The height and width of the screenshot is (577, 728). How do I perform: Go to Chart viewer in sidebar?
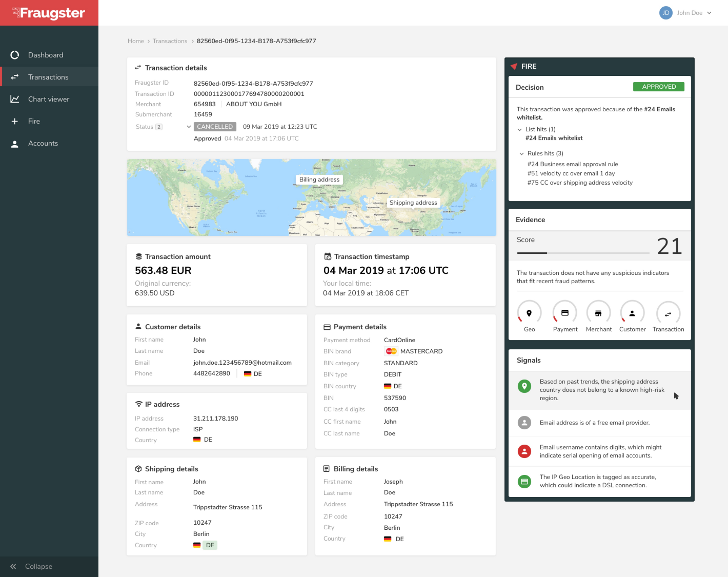pyautogui.click(x=48, y=99)
